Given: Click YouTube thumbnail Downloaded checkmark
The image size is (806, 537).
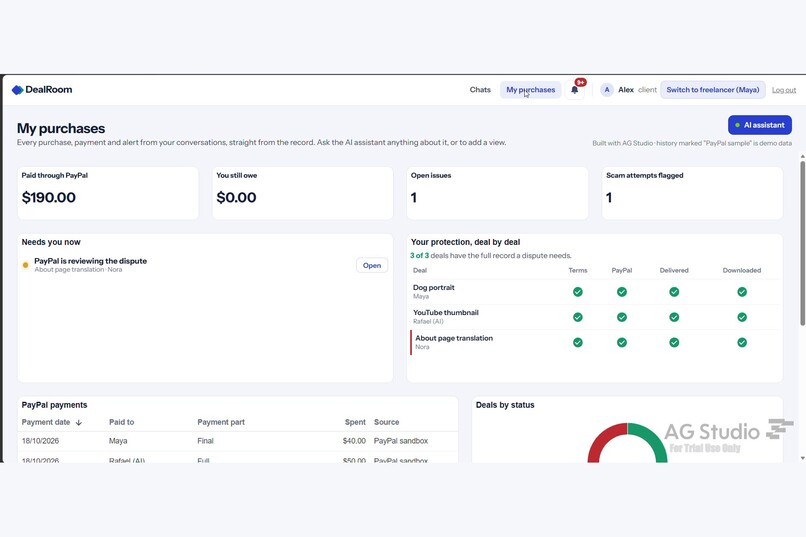Looking at the screenshot, I should [x=742, y=317].
